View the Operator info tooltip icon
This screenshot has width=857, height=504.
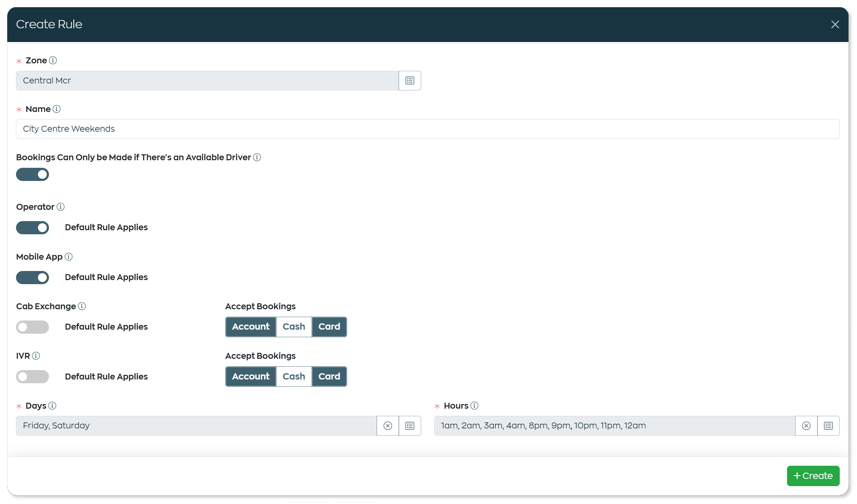tap(61, 207)
